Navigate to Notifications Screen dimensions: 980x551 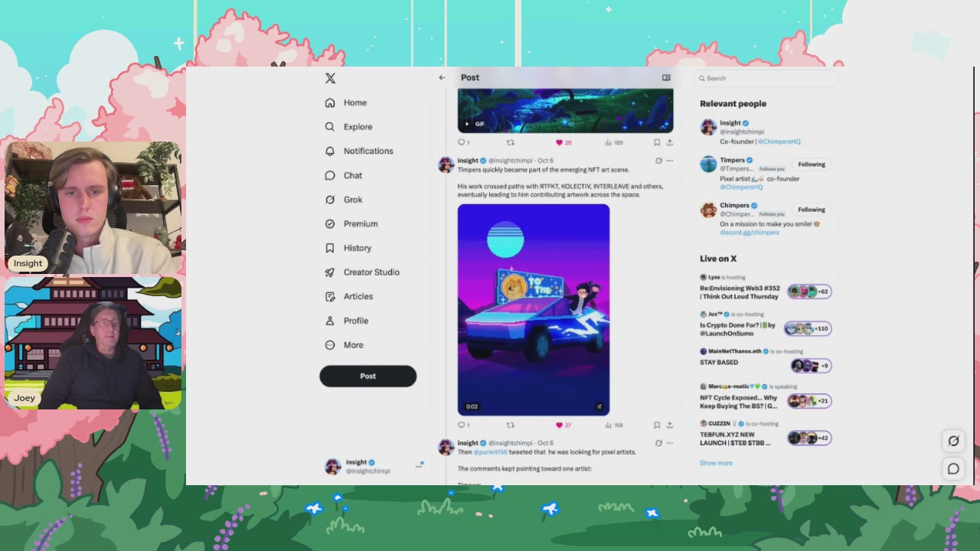coord(358,151)
